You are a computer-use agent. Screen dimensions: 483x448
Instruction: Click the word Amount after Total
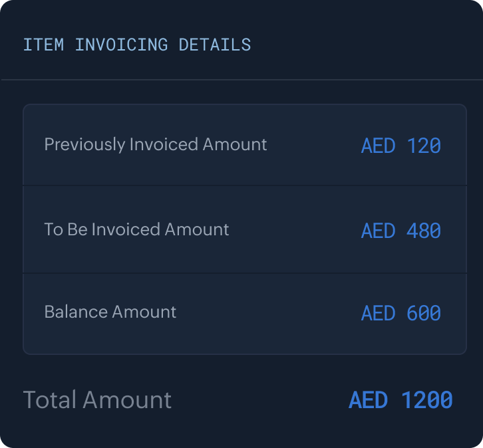[x=126, y=400]
